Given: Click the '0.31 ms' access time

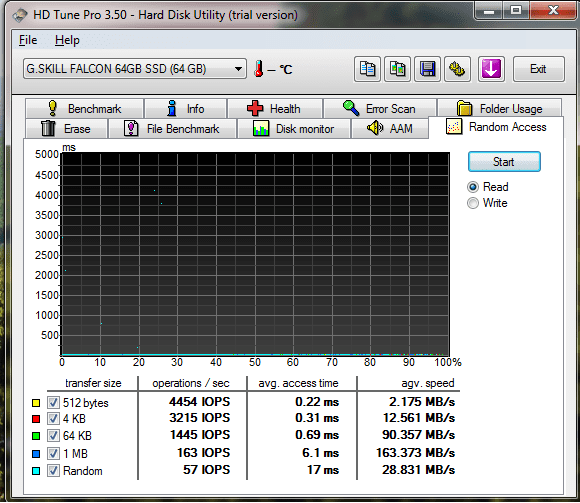Looking at the screenshot, I should coord(317,418).
